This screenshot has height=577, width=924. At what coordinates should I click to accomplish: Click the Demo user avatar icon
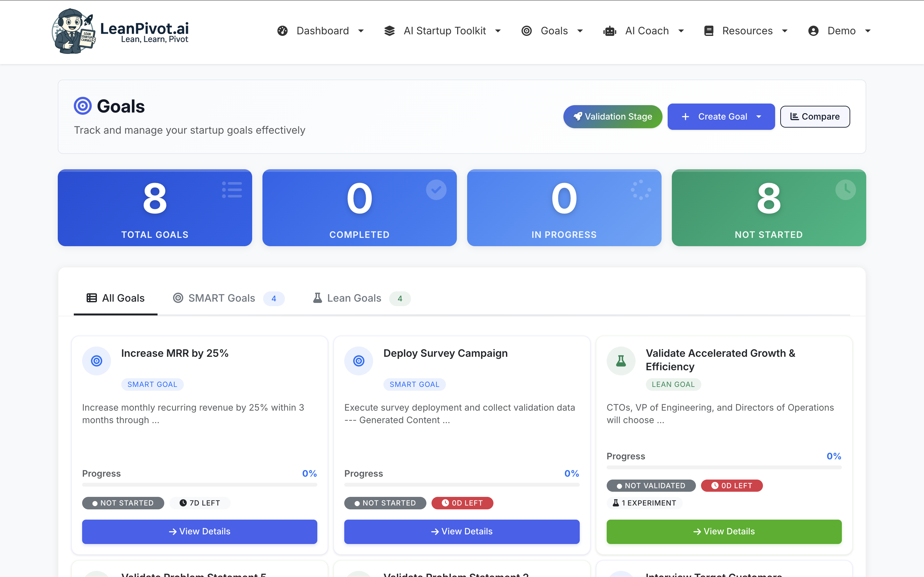(814, 30)
